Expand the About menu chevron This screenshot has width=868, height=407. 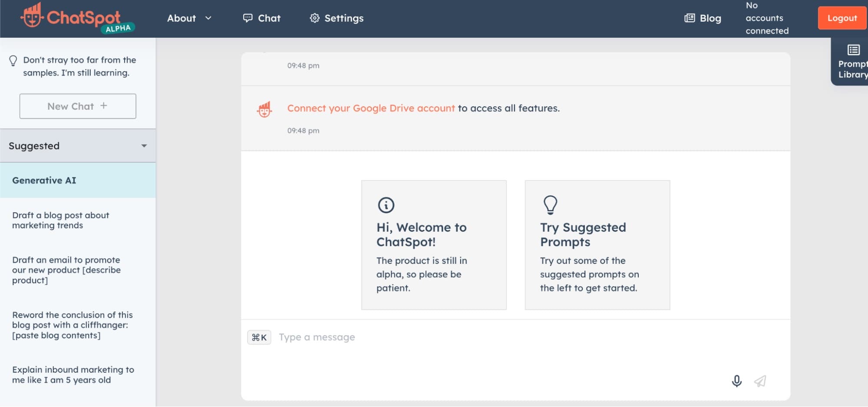click(208, 18)
